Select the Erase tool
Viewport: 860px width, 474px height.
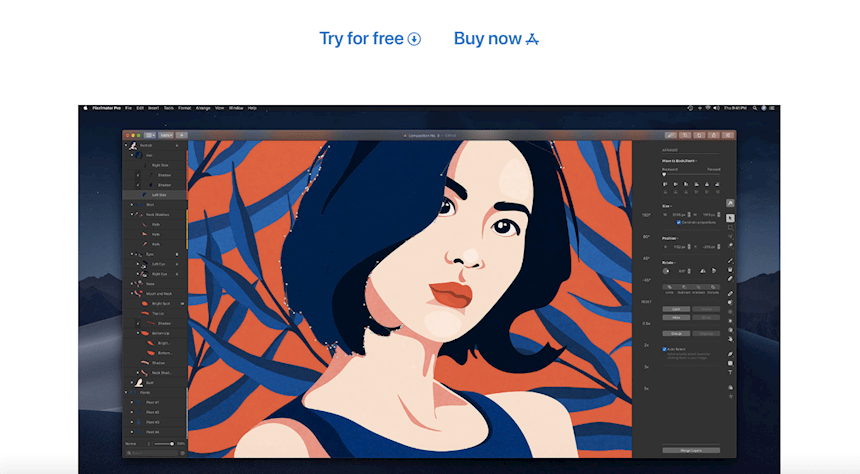730,279
